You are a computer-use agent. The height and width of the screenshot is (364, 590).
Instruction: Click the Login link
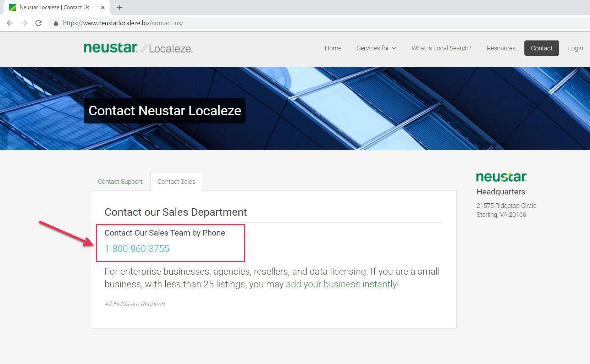pyautogui.click(x=575, y=48)
